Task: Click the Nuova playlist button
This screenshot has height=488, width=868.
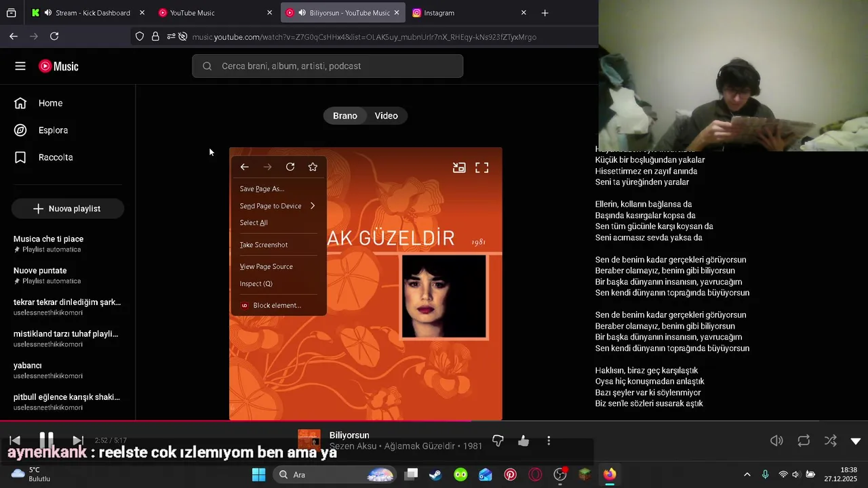Action: [67, 209]
